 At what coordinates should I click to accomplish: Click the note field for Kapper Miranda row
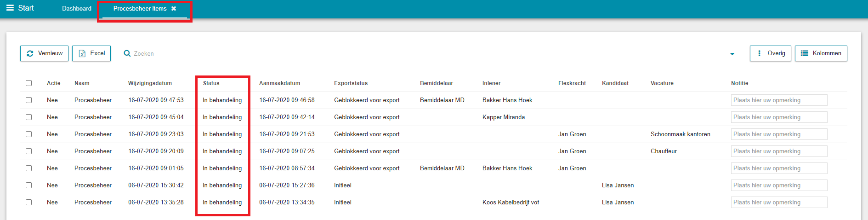point(779,117)
